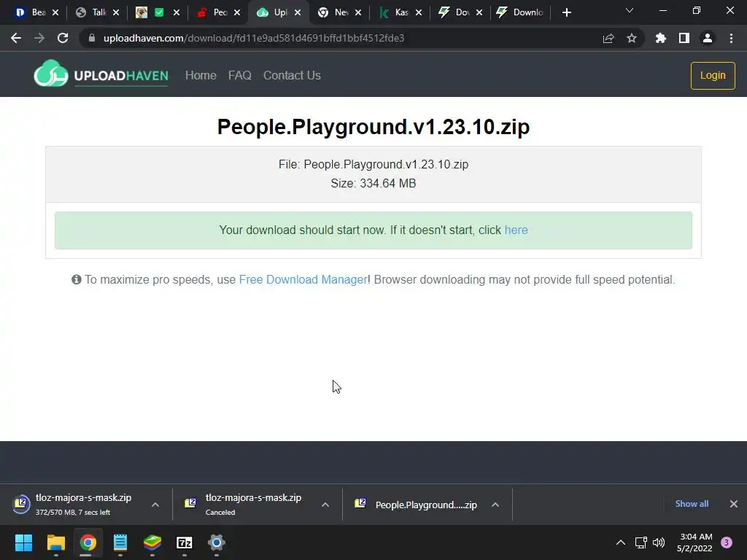Switch to the Peo tab

coord(214,12)
